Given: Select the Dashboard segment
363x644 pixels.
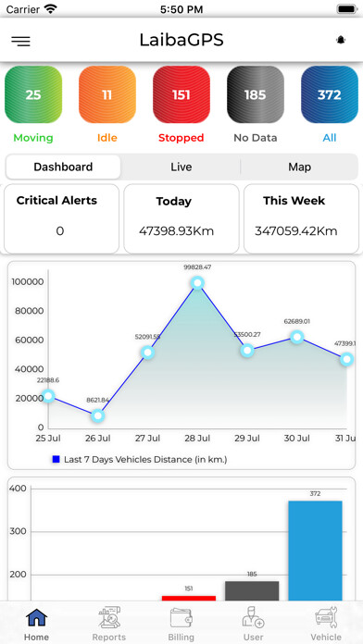Looking at the screenshot, I should point(63,167).
